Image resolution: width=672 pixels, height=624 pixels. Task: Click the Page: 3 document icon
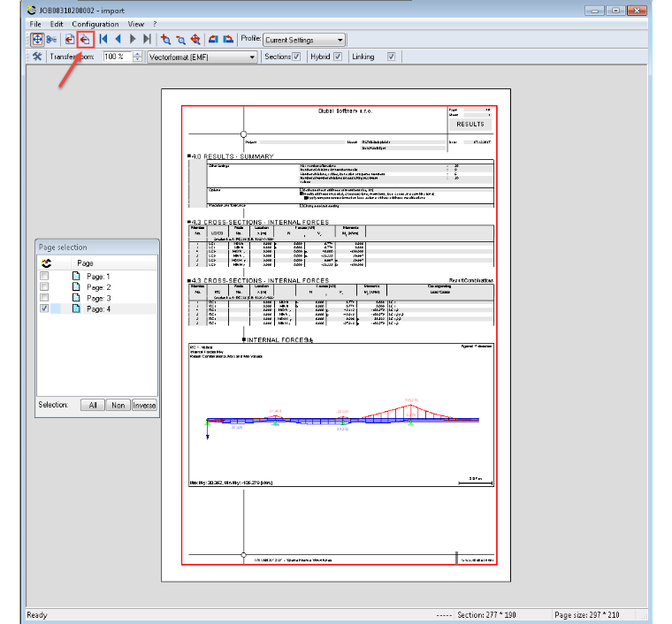pyautogui.click(x=76, y=298)
